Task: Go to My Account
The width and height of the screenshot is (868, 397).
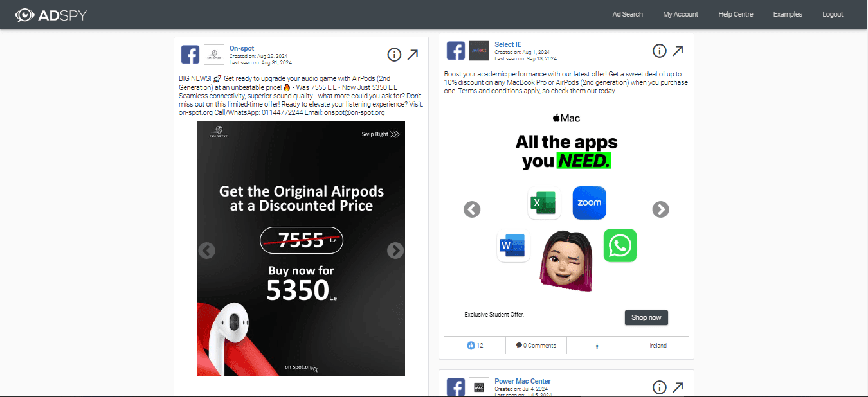Action: (680, 14)
